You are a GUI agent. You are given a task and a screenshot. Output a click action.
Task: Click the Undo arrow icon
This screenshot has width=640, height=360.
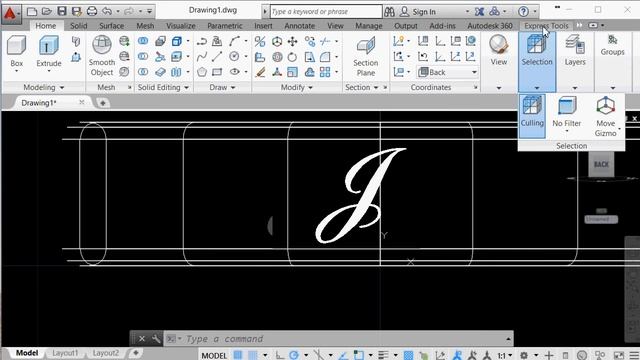pos(107,11)
